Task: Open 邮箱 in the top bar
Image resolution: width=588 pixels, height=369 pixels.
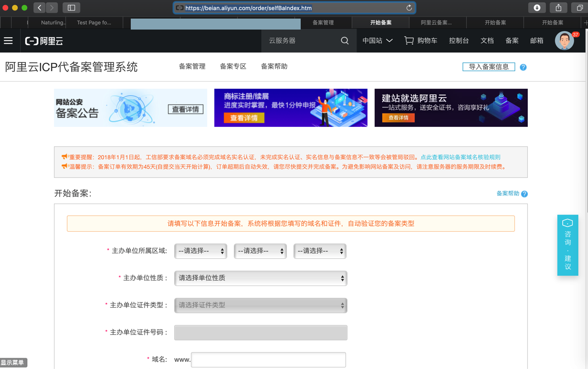Action: point(536,41)
